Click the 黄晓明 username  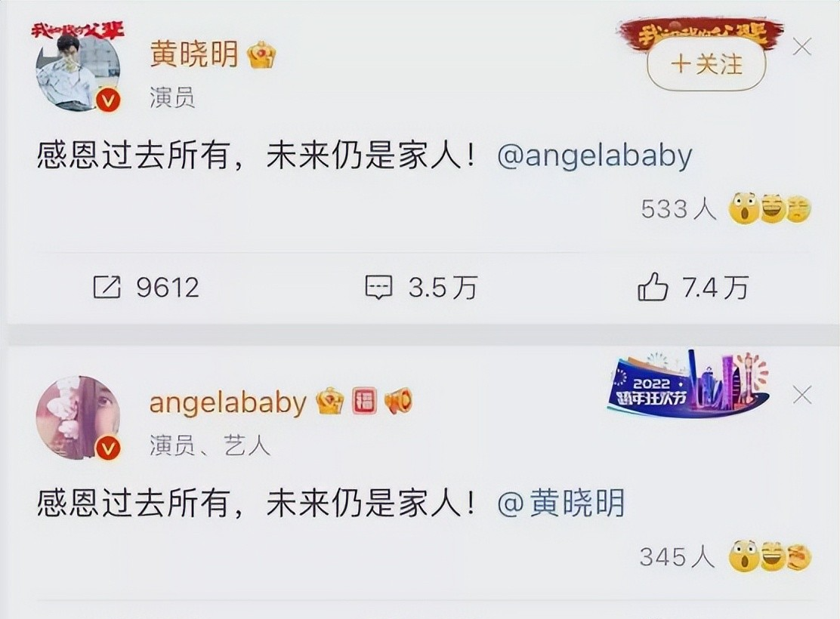coord(194,54)
